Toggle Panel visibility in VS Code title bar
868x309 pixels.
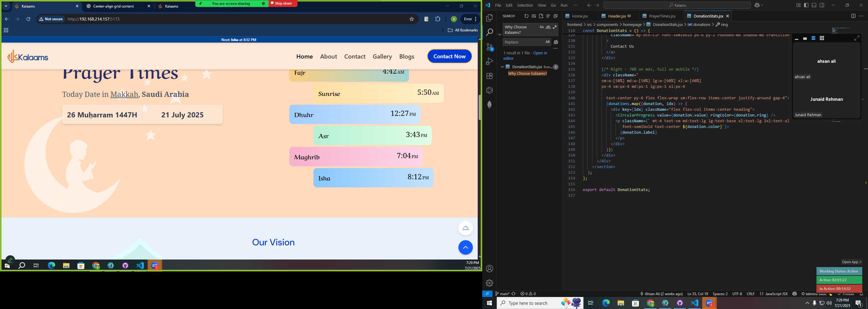click(814, 5)
